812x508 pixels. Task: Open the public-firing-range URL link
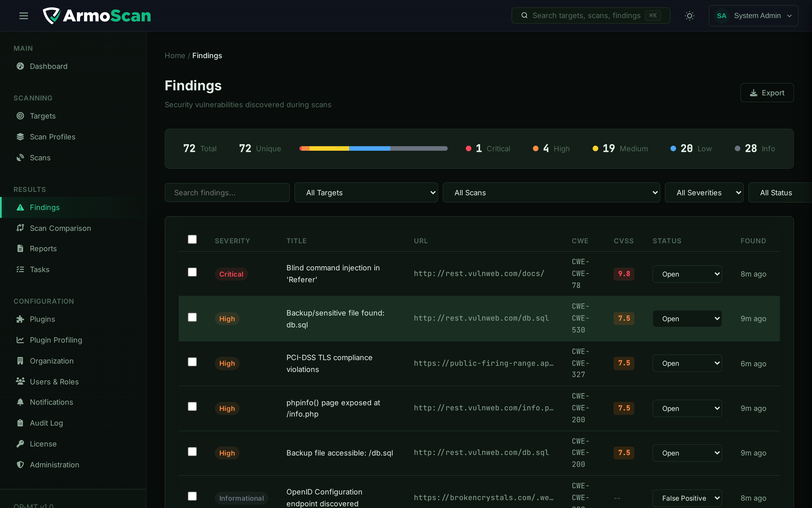click(484, 363)
